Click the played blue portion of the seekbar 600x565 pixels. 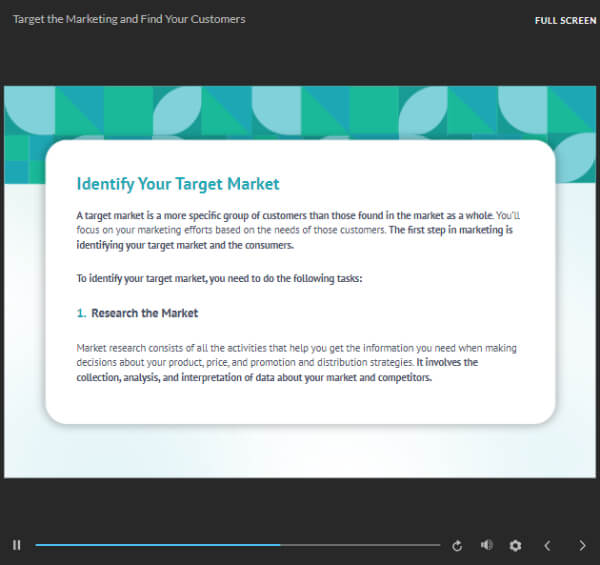[150, 545]
